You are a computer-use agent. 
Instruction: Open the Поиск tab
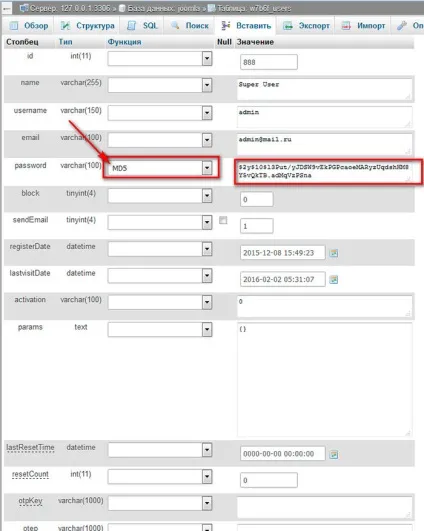click(x=189, y=26)
